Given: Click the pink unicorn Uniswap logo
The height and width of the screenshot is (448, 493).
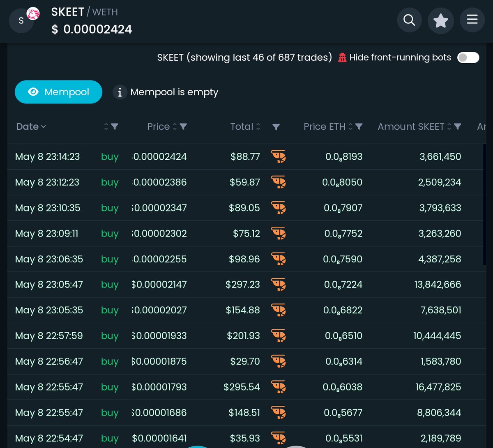Looking at the screenshot, I should [x=33, y=14].
